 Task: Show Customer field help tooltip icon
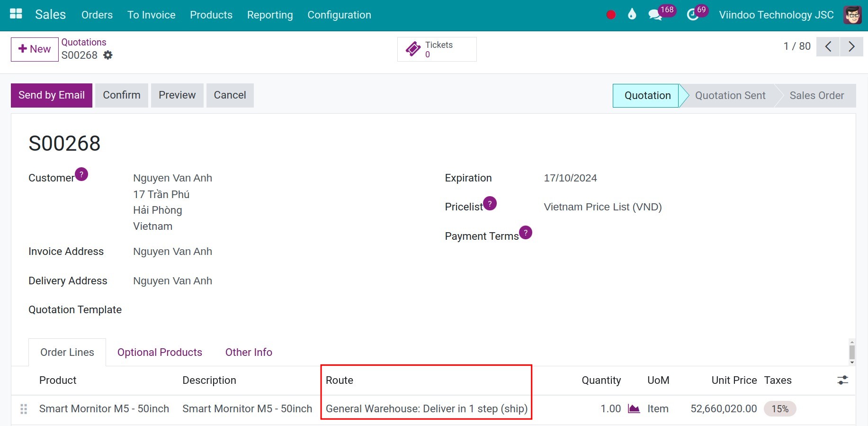pos(81,174)
